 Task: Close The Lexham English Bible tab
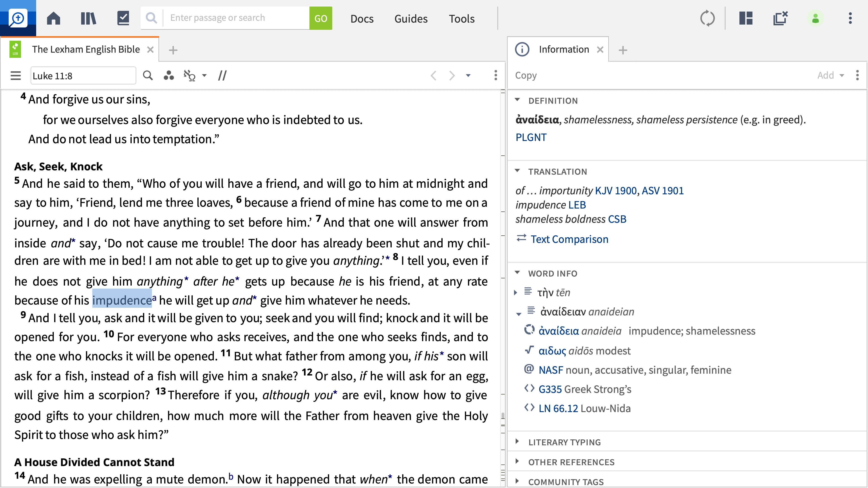151,50
